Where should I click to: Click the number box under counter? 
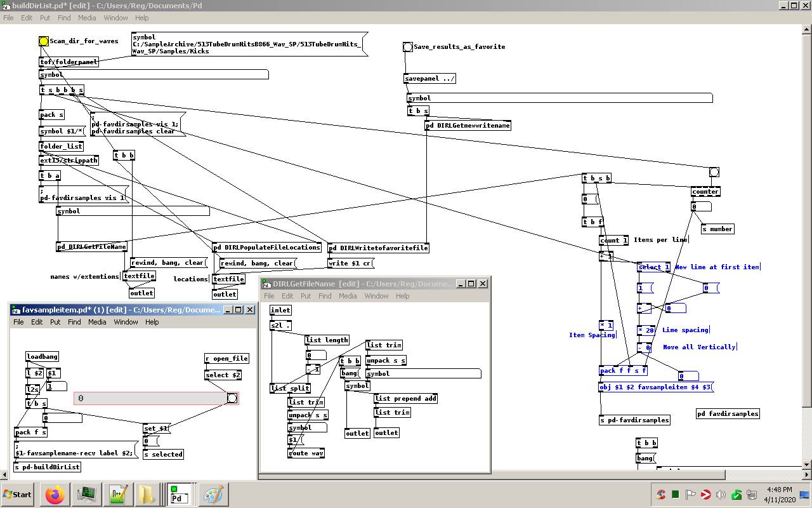701,206
